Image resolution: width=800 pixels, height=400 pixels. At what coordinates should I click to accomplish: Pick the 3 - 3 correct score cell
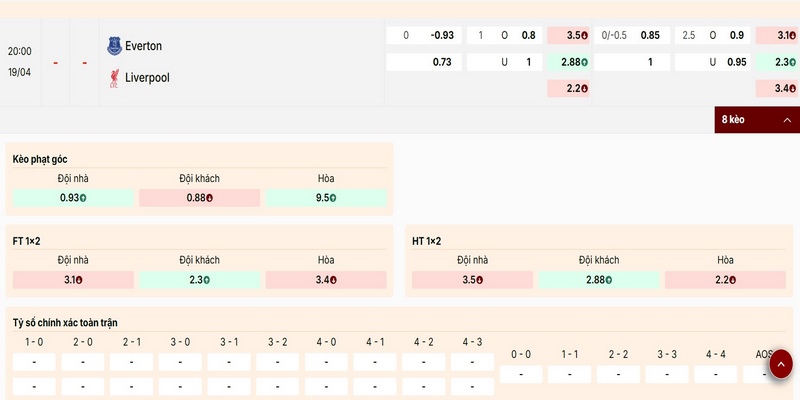coord(667,374)
